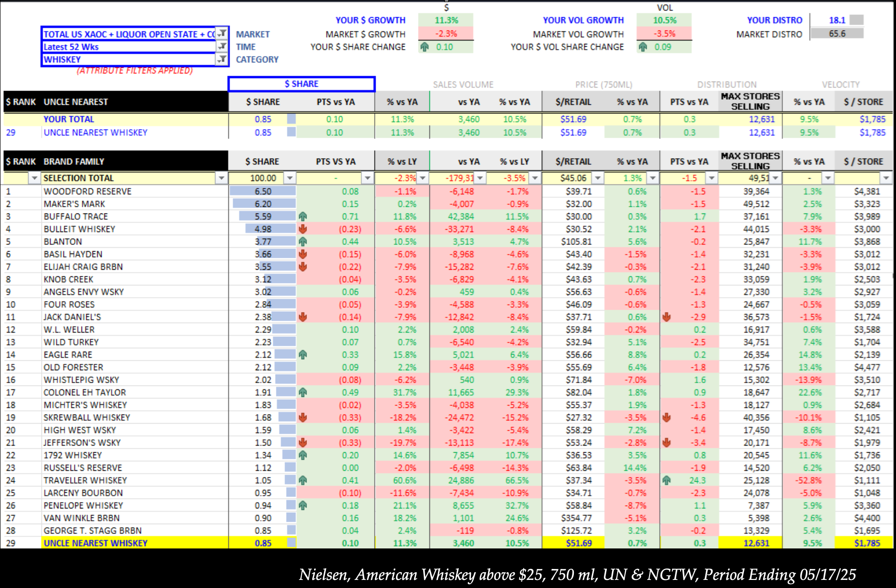
Task: Click the red down arrow in the BASIL HAYDEN row
Action: [303, 254]
